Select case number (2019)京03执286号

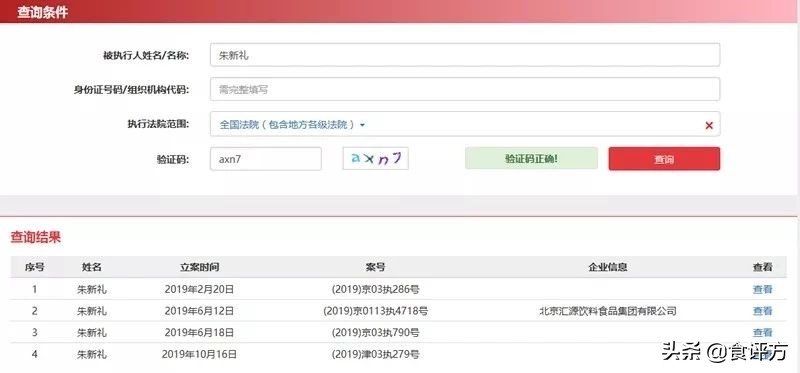click(x=376, y=289)
